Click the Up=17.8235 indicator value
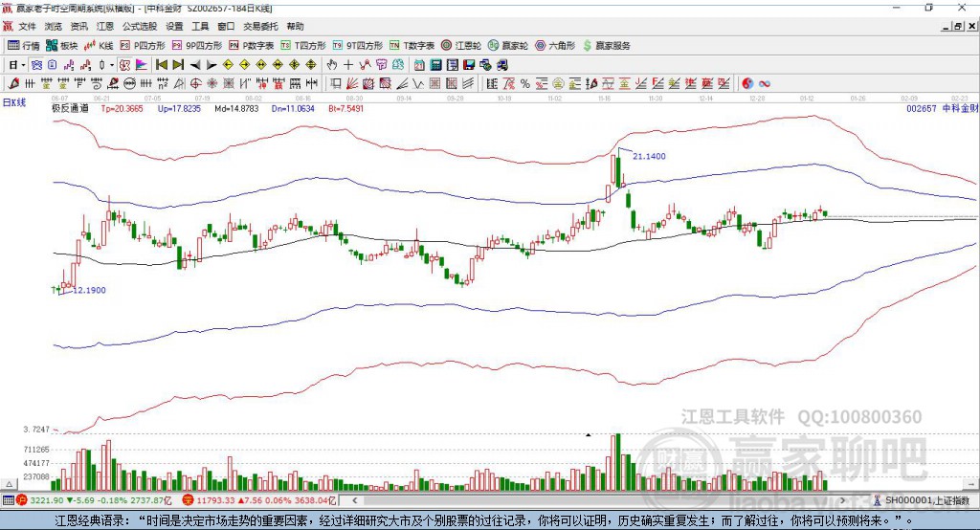This screenshot has width=980, height=530. click(x=179, y=109)
